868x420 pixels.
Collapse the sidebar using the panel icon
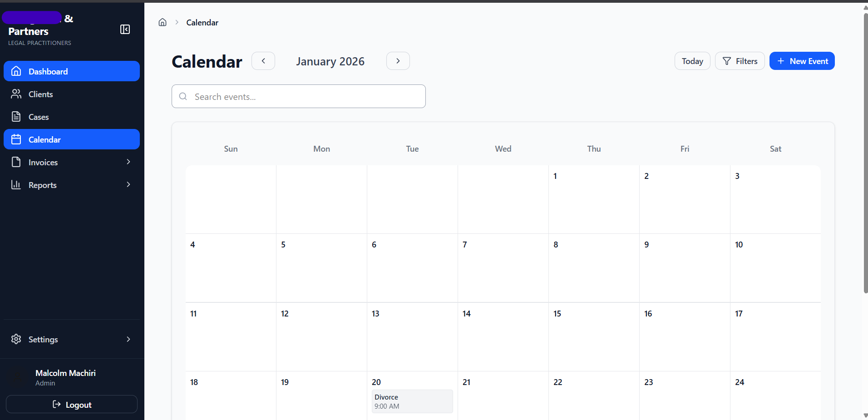pyautogui.click(x=125, y=29)
